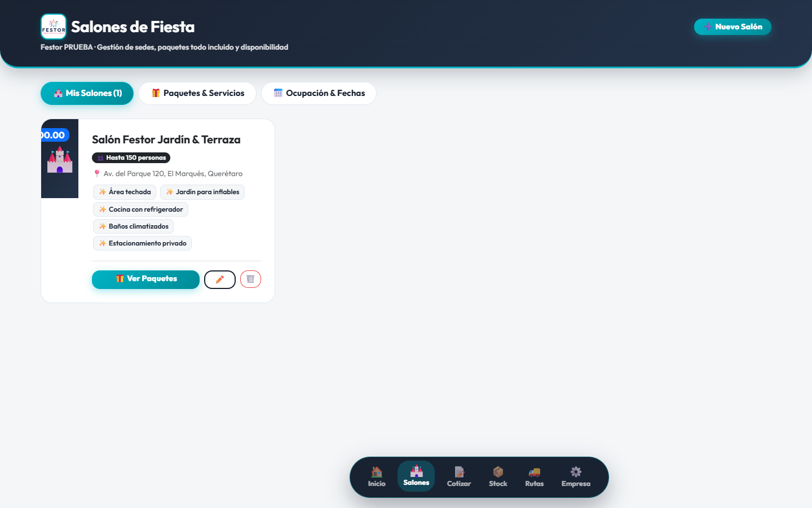This screenshot has width=812, height=508.
Task: Click the blue price badge on the salon card
Action: (55, 135)
